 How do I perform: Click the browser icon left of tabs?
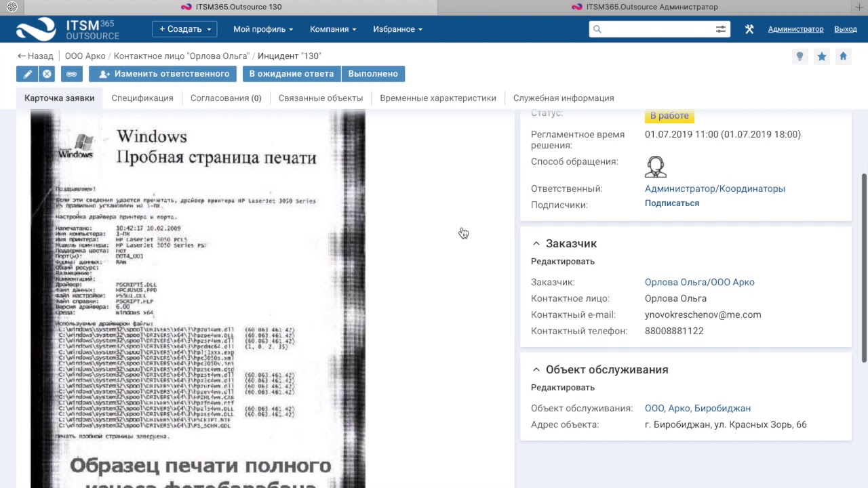[12, 7]
